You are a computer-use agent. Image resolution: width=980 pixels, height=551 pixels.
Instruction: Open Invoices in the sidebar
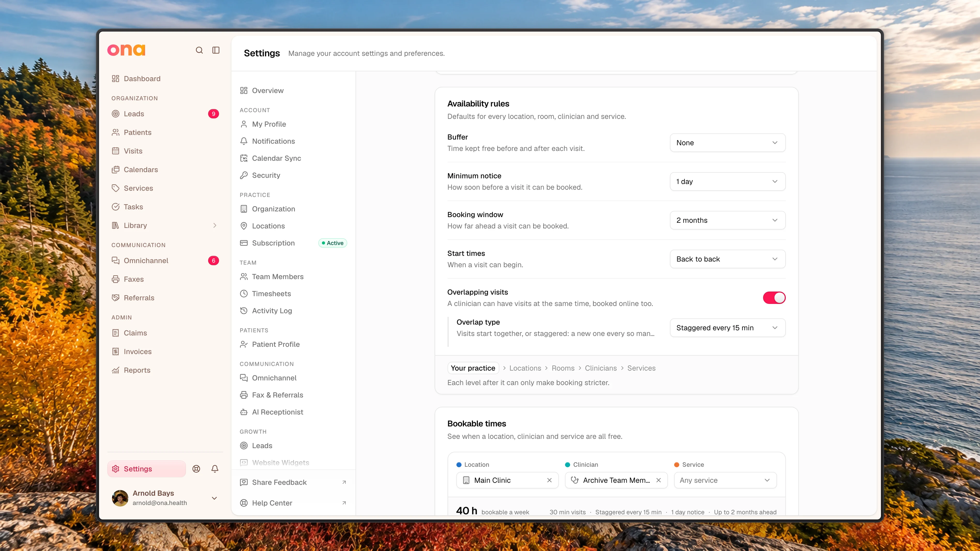[x=165, y=351]
